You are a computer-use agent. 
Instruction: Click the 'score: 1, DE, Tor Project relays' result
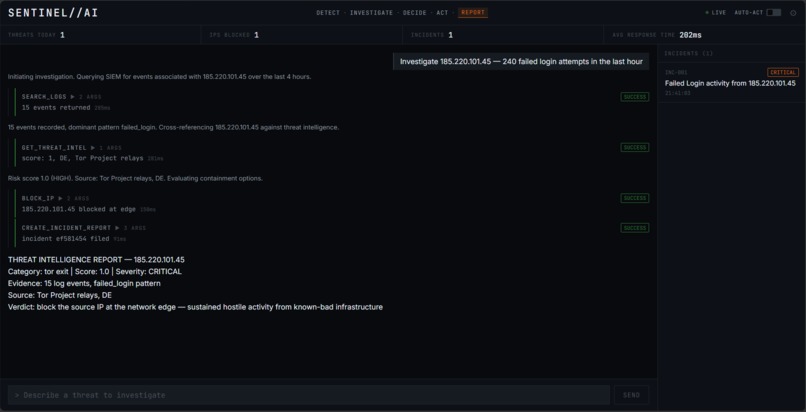click(x=82, y=158)
